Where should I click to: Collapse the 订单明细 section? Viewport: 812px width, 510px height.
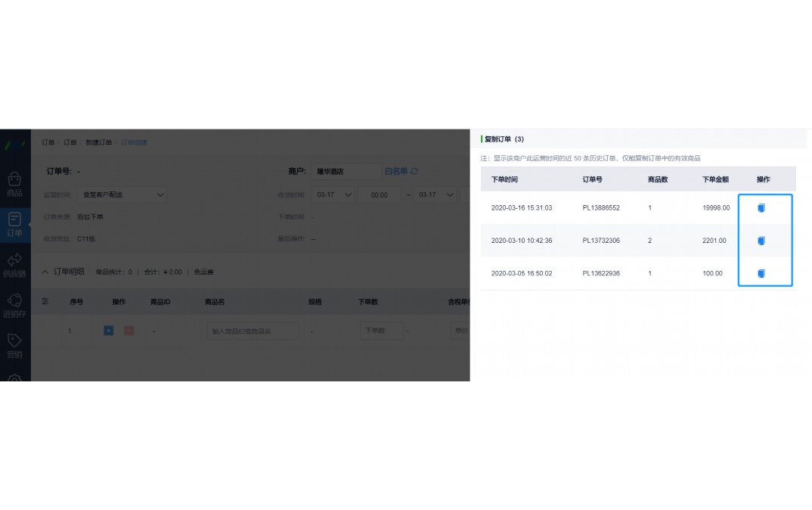pos(45,272)
